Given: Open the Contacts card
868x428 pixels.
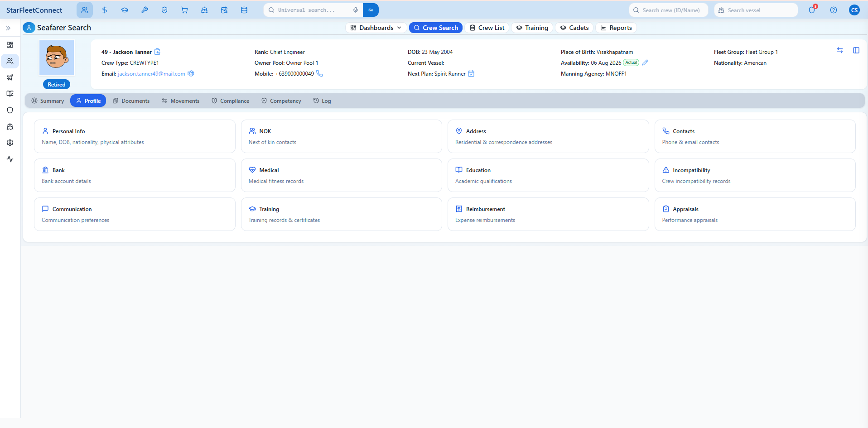Looking at the screenshot, I should (755, 136).
